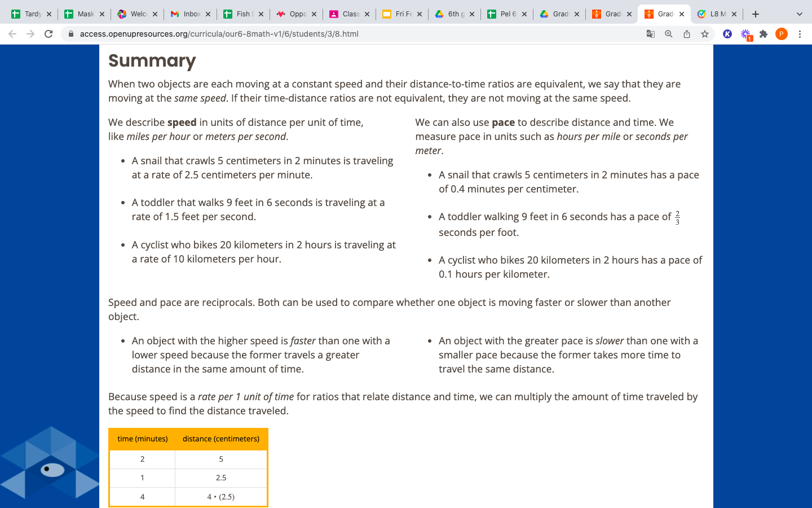Open the 6th grade Drive tab
The width and height of the screenshot is (812, 508).
(449, 14)
